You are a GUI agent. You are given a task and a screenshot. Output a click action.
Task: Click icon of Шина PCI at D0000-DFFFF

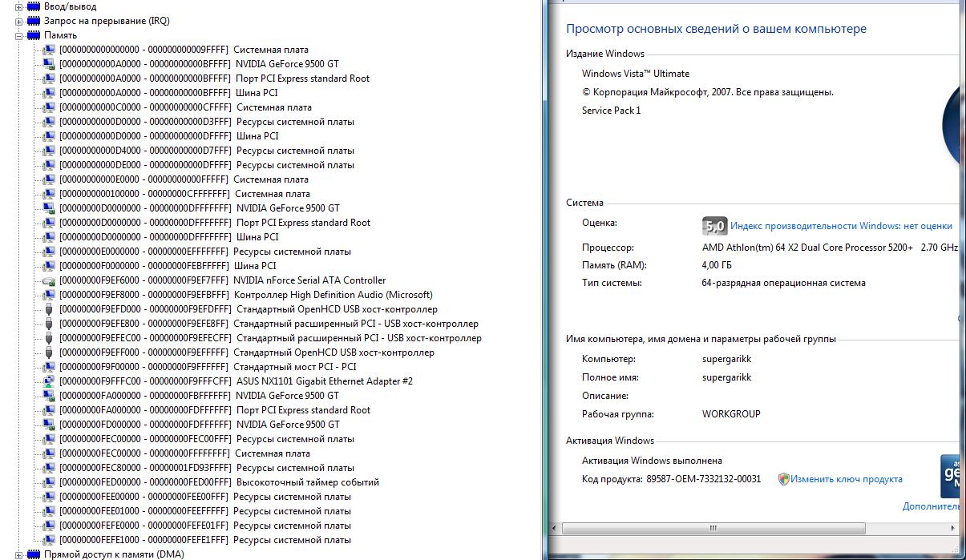(48, 136)
